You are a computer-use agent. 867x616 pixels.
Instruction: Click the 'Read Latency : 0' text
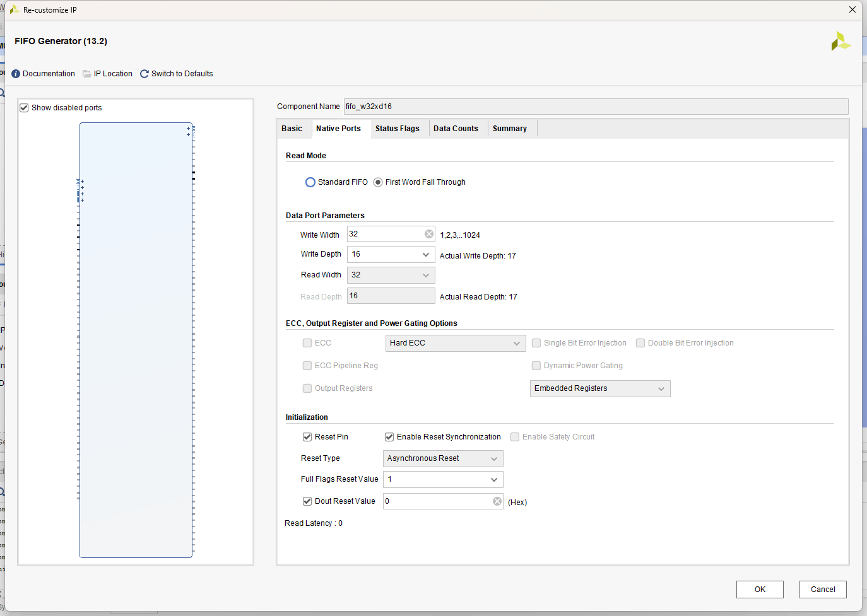tap(314, 523)
